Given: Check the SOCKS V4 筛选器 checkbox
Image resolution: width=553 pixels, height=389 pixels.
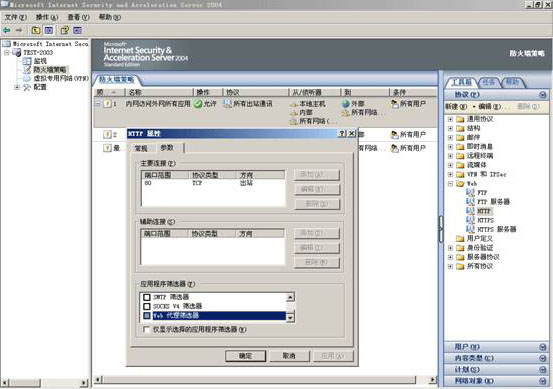Looking at the screenshot, I should [x=147, y=306].
